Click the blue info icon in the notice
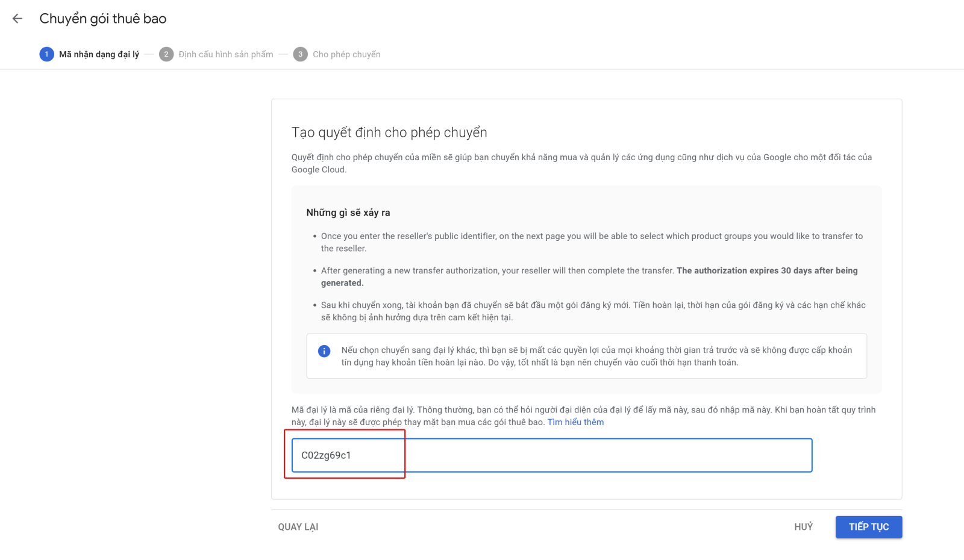964x560 pixels. pyautogui.click(x=324, y=351)
